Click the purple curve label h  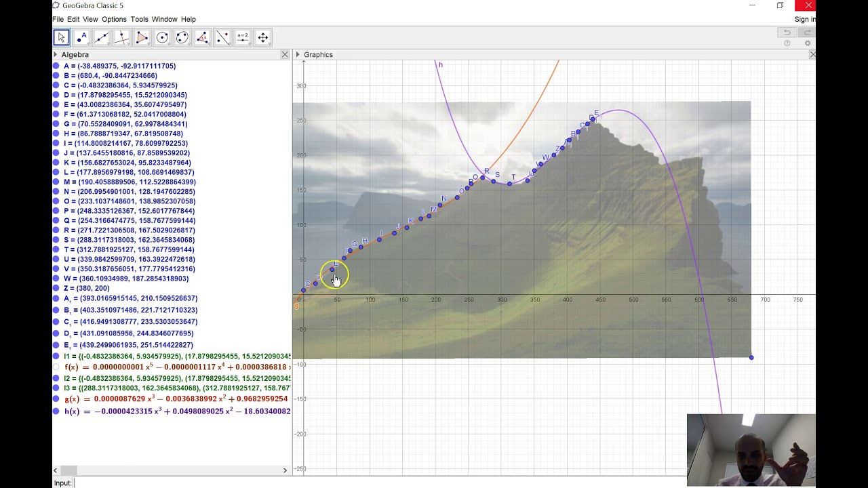pos(440,65)
